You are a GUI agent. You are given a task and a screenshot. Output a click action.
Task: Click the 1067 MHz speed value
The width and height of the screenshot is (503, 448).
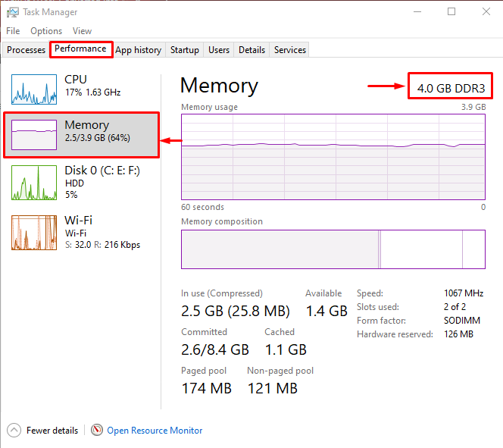tap(464, 293)
